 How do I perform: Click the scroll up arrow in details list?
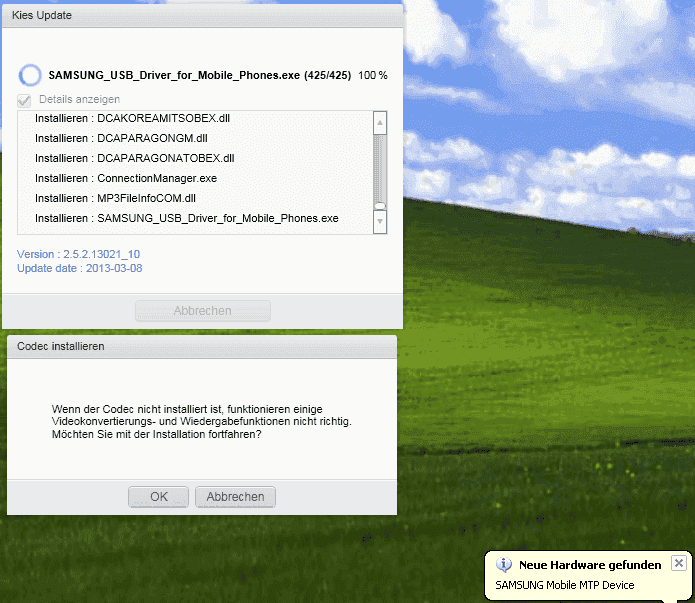tap(380, 123)
